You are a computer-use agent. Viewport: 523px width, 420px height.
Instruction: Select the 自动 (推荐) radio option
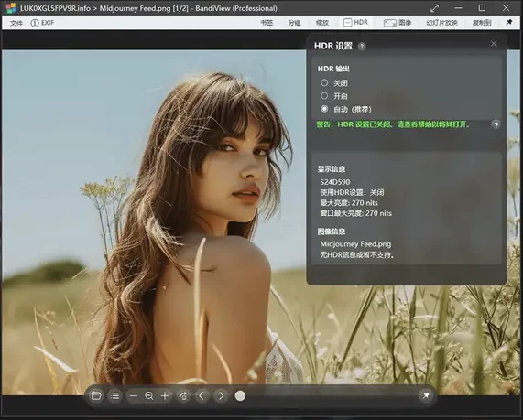pos(324,109)
